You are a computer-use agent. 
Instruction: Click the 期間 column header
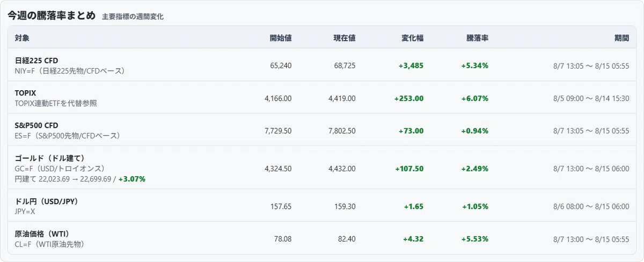tap(621, 38)
